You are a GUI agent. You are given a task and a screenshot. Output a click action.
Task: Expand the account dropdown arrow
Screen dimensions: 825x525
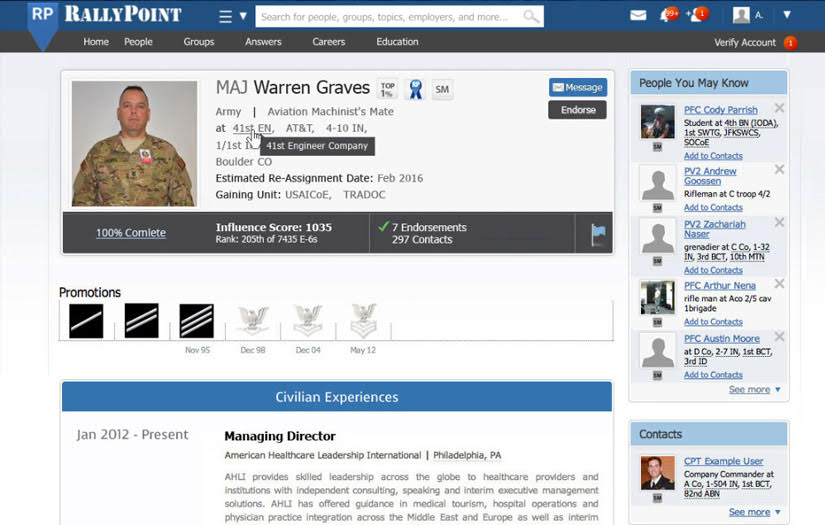coord(787,15)
